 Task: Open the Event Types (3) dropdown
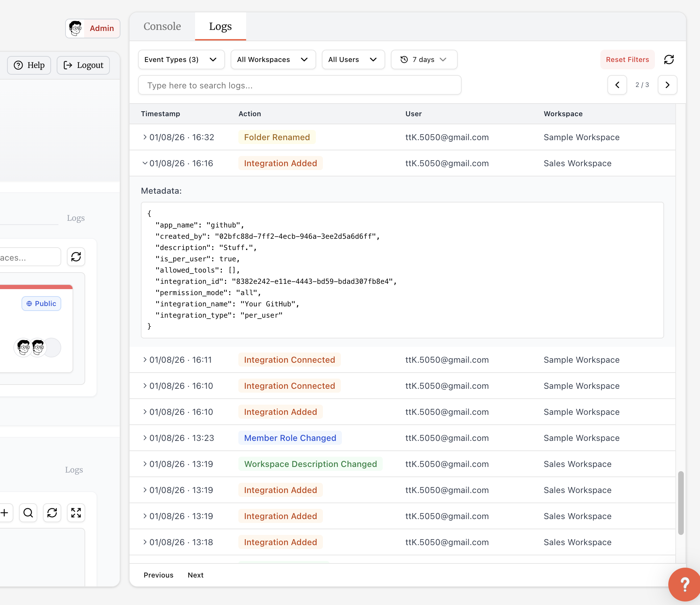[181, 60]
